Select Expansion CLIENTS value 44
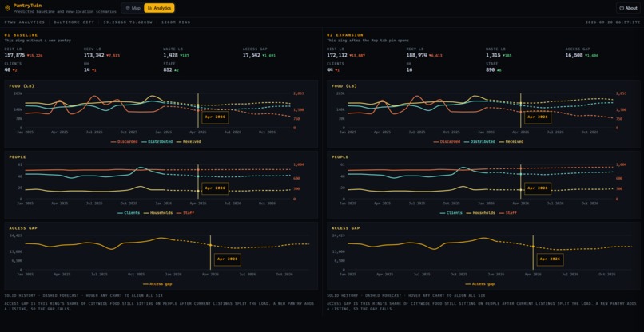644x332 pixels. click(330, 69)
